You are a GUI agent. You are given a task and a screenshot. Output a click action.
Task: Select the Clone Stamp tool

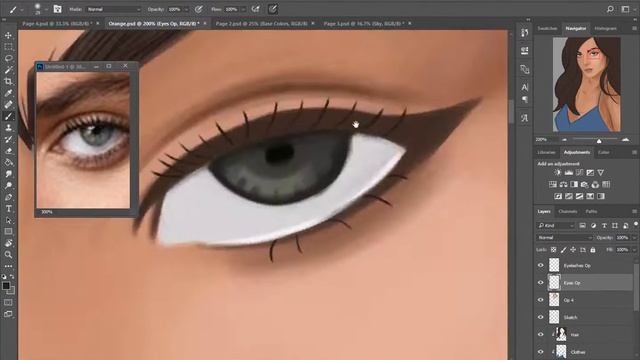(8, 128)
